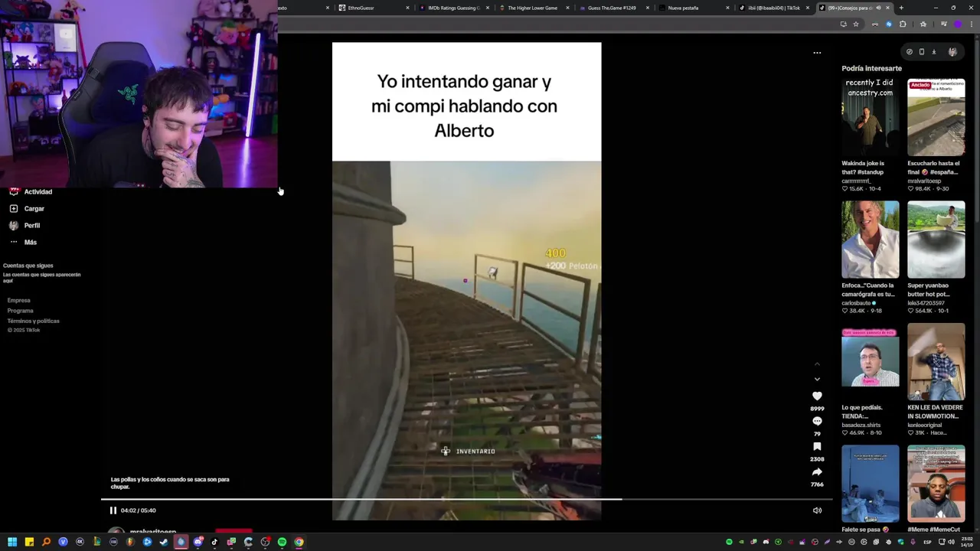Open the media controls icon in toolbar
The width and height of the screenshot is (980, 551).
coord(944,24)
